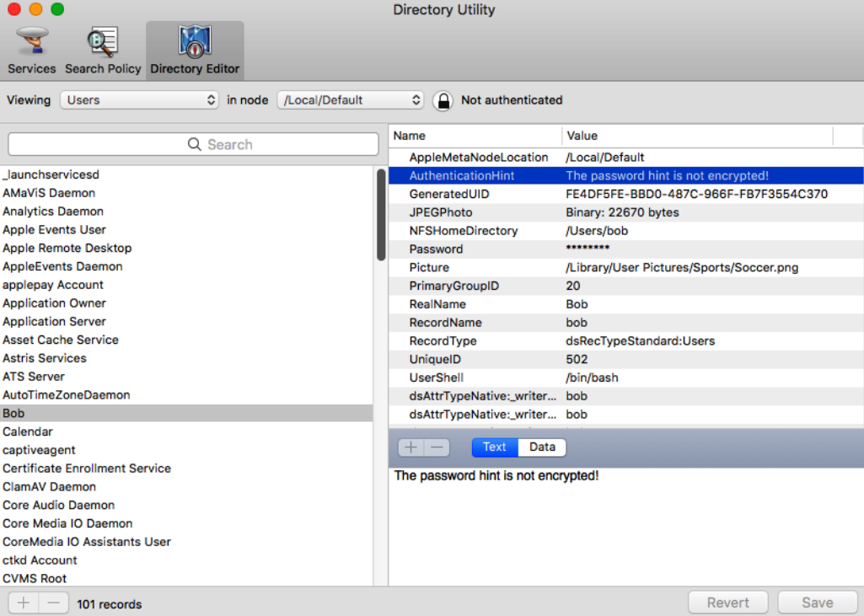The width and height of the screenshot is (864, 616).
Task: Select the Apple Remote Desktop record
Action: [x=186, y=248]
